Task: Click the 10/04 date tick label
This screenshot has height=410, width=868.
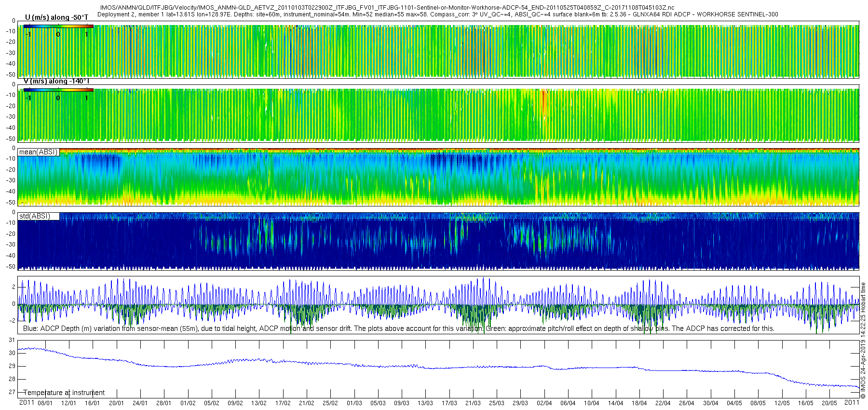Action: [x=592, y=403]
